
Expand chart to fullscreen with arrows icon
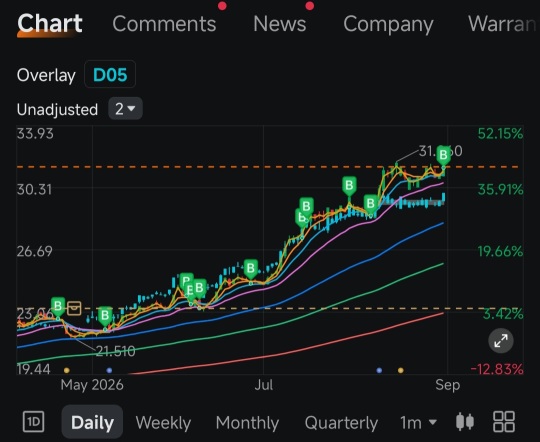(x=501, y=341)
